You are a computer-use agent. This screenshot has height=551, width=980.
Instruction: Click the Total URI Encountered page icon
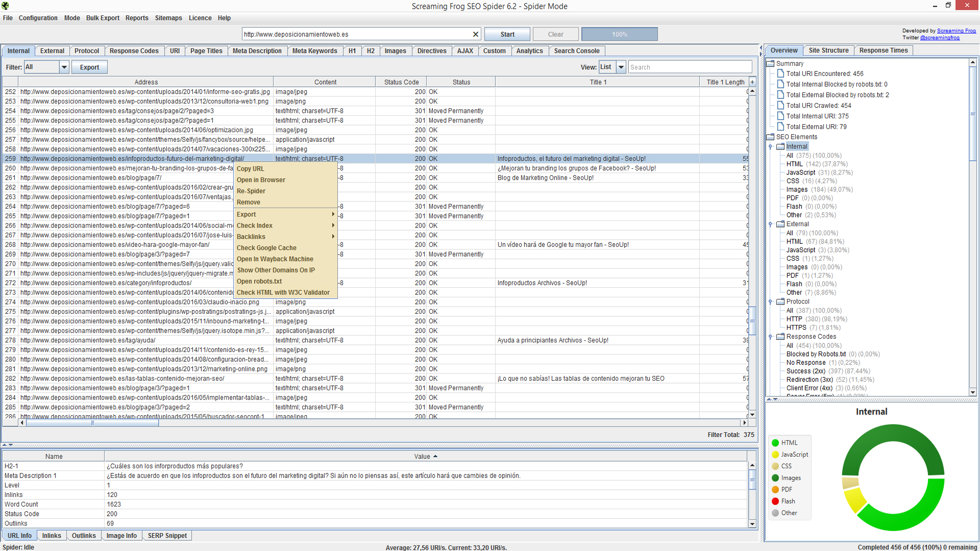point(780,73)
